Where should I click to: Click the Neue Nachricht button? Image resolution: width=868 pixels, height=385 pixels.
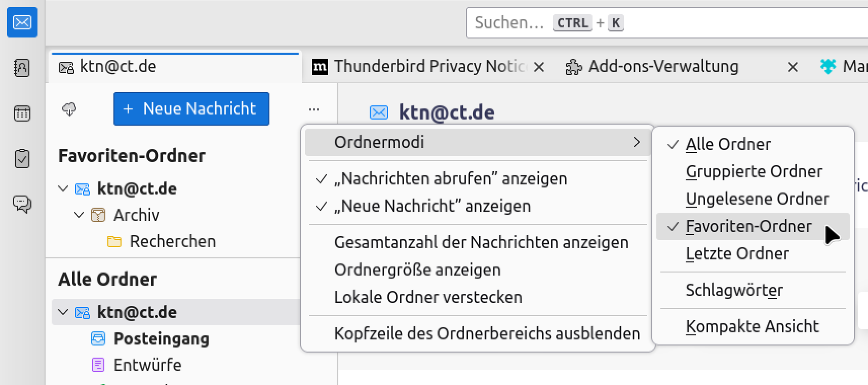[191, 109]
